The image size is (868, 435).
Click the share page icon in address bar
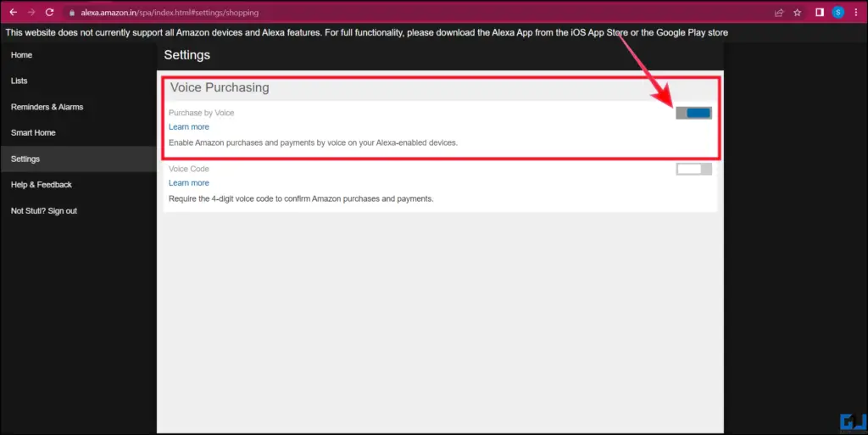pos(779,12)
